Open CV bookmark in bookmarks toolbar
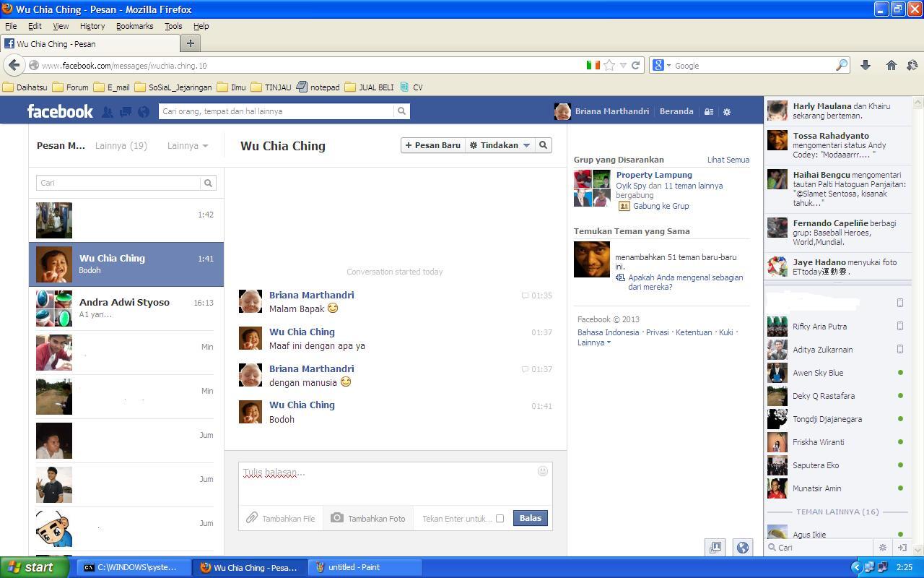Screen dimensions: 924x578 tap(411, 87)
